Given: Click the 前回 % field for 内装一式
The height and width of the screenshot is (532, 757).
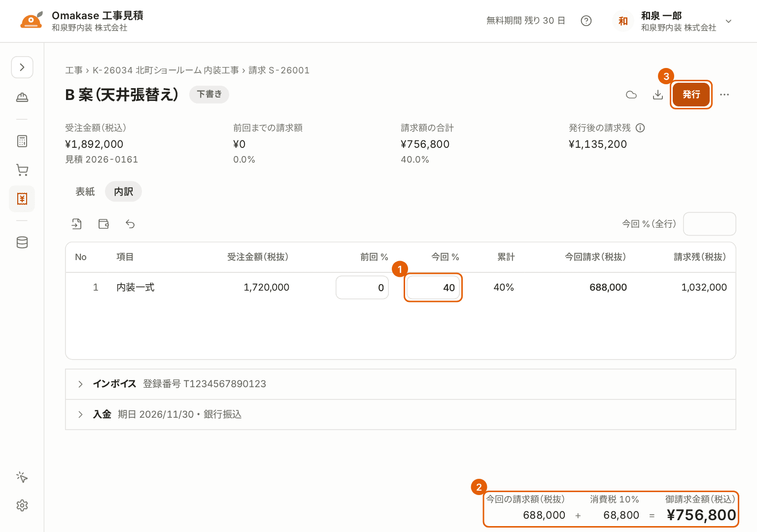Looking at the screenshot, I should [x=362, y=288].
